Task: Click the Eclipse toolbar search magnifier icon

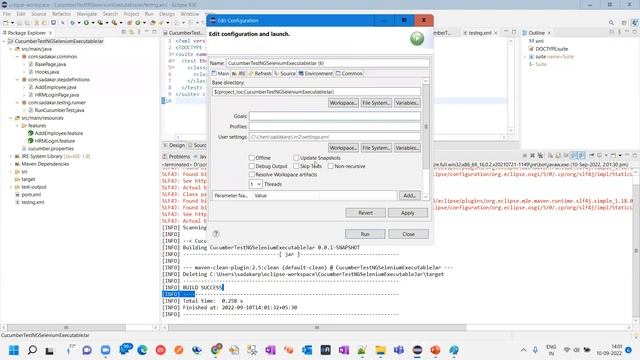Action: tap(611, 23)
